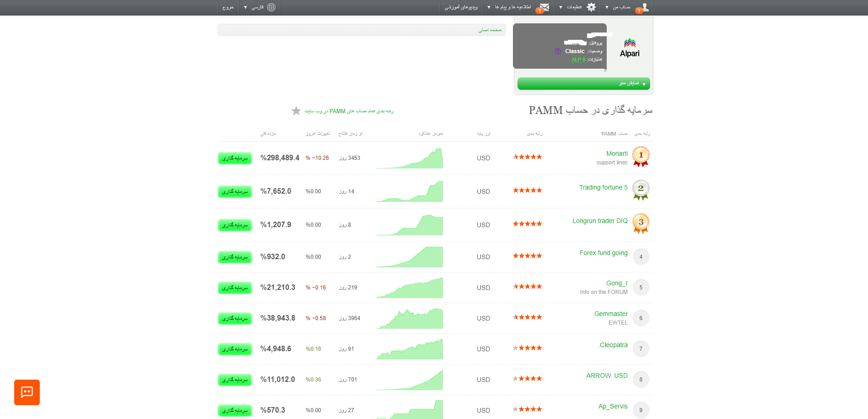Click the performance chart in Gemmaster row
Viewport: 868px width, 419px height.
coord(410,318)
